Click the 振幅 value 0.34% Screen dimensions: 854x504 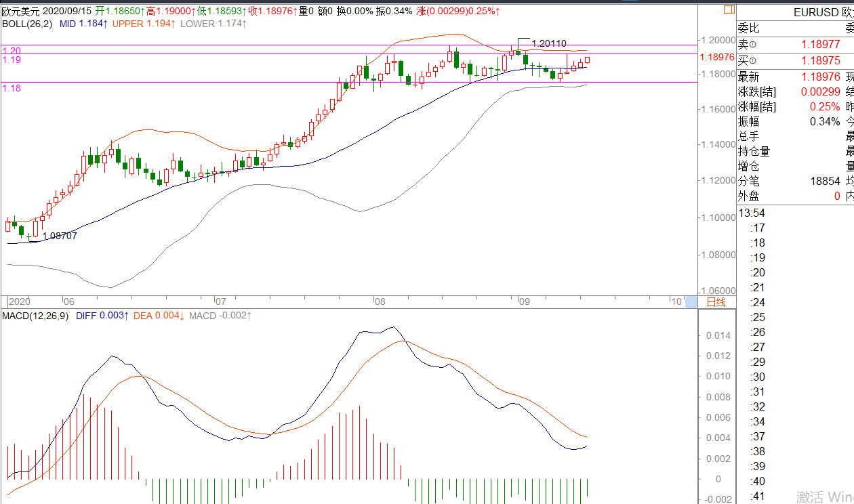[x=826, y=122]
